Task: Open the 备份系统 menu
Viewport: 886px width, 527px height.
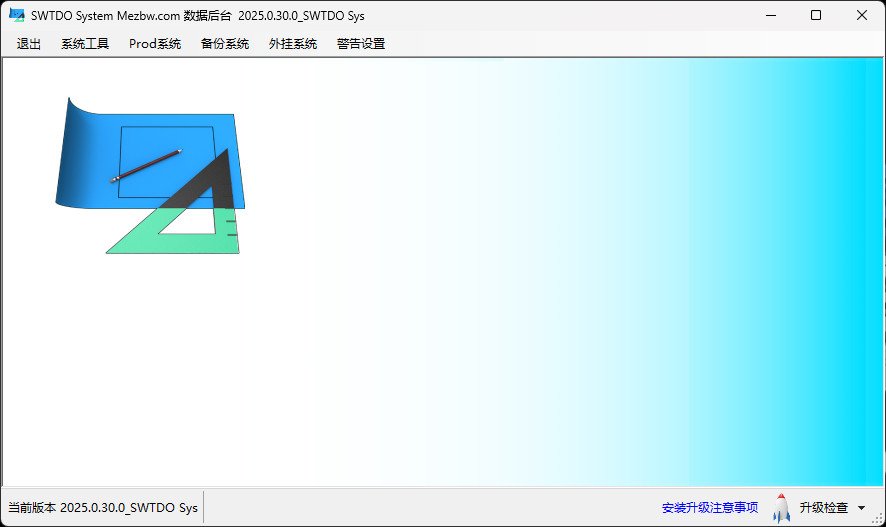Action: [x=225, y=44]
